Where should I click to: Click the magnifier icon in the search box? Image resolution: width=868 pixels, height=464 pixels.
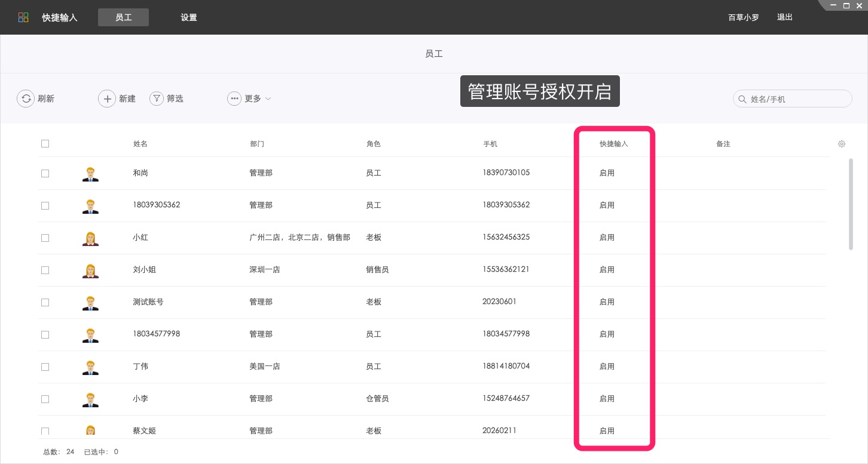point(742,99)
